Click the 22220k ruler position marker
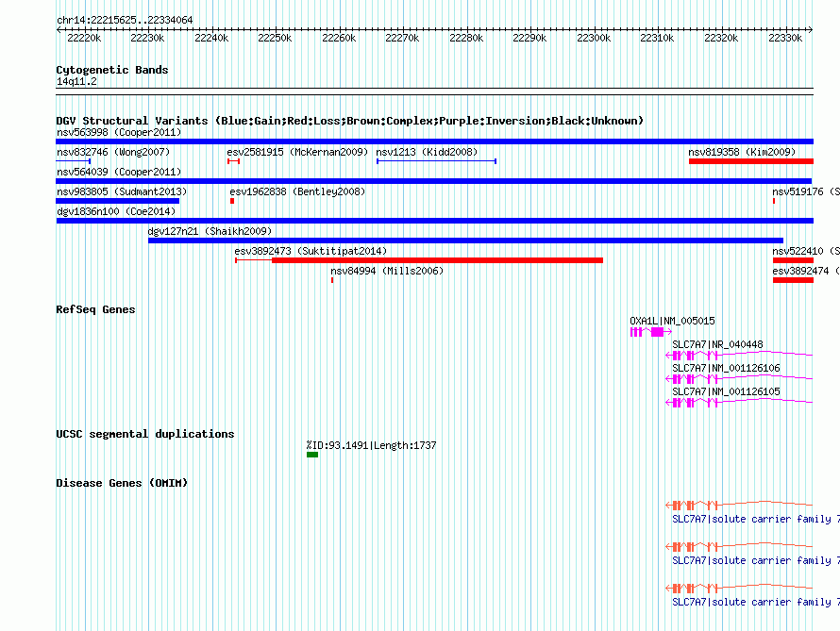840x631 pixels. (x=84, y=38)
